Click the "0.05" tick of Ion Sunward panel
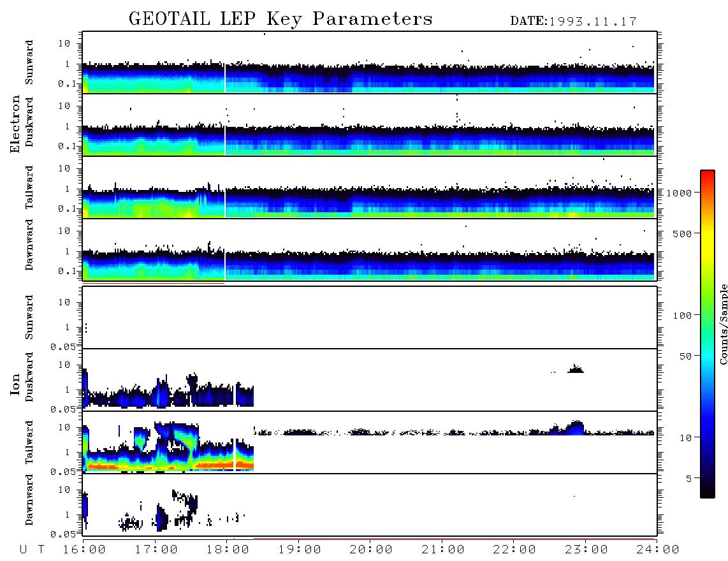 coord(63,346)
